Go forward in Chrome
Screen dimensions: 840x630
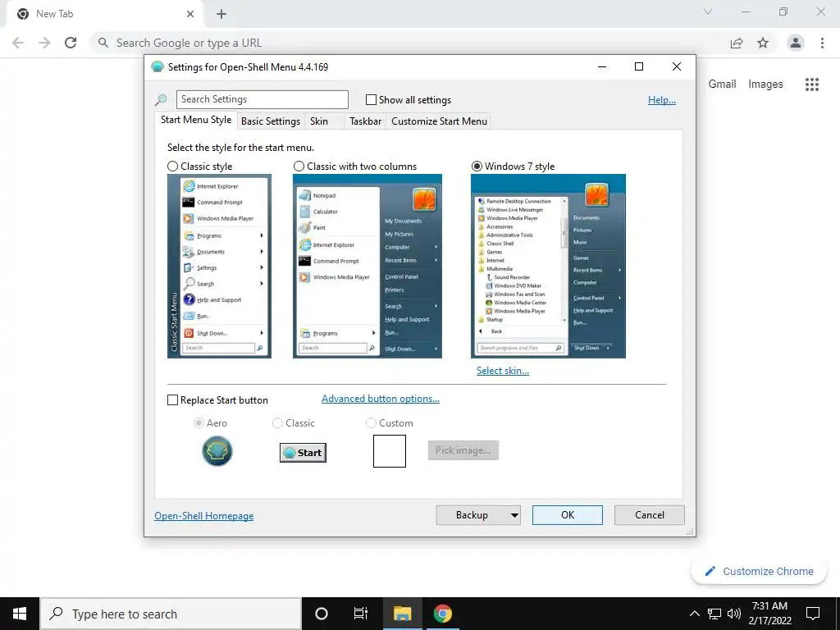[44, 43]
